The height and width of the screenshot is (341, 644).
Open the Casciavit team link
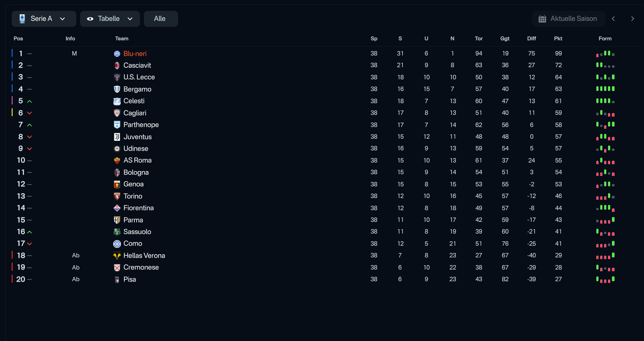pyautogui.click(x=137, y=65)
